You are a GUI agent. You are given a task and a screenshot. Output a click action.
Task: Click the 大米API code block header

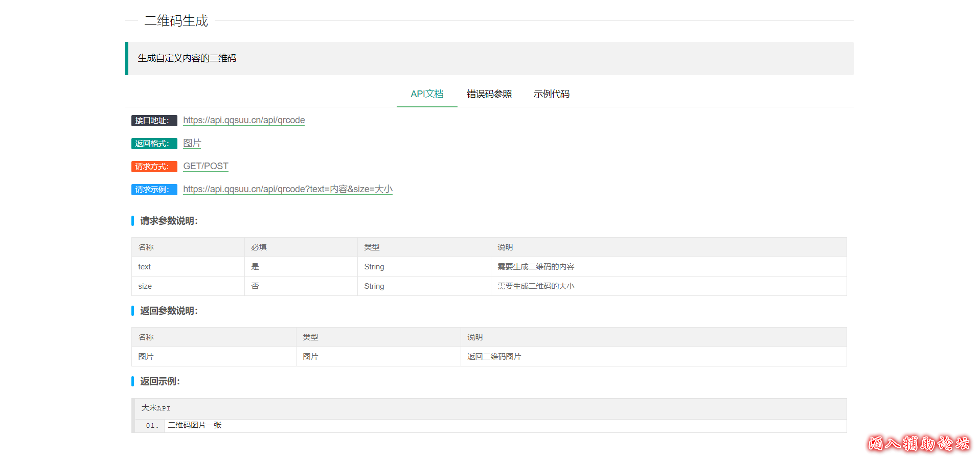pyautogui.click(x=156, y=408)
